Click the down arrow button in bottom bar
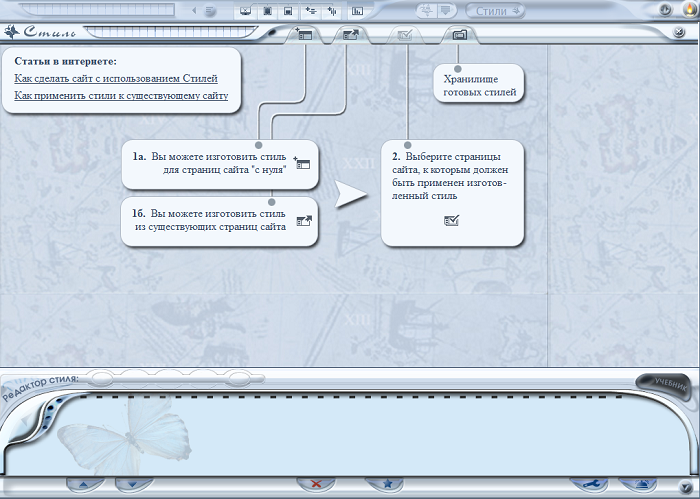 point(133,484)
